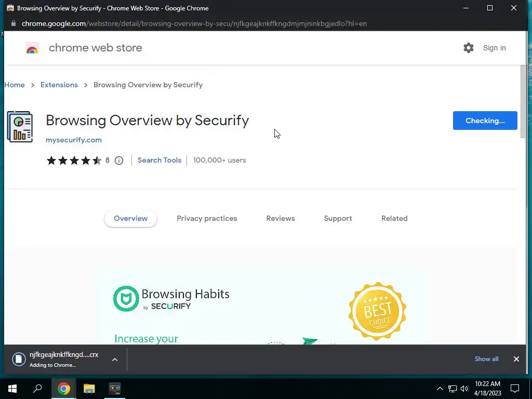Open the Related tab
The height and width of the screenshot is (399, 532).
tap(394, 219)
